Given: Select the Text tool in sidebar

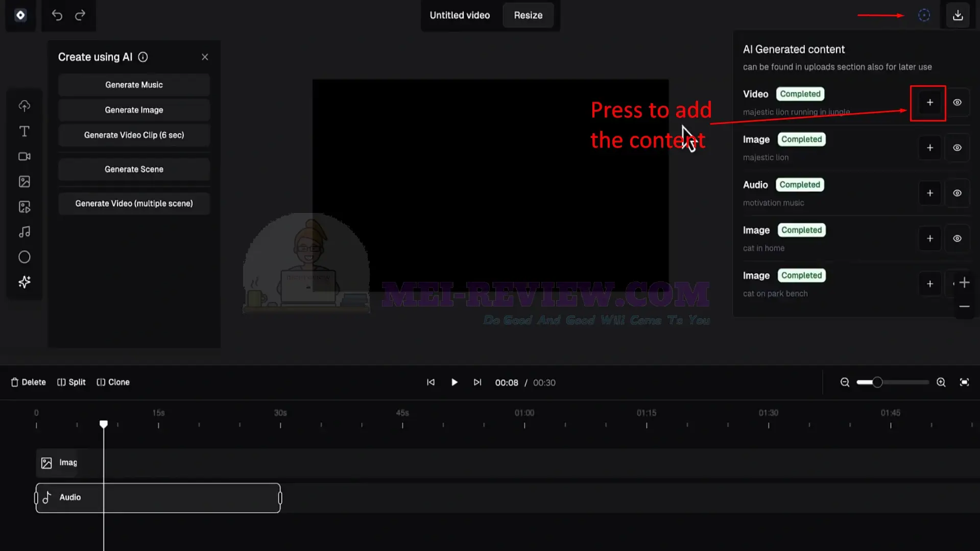Looking at the screenshot, I should [25, 131].
